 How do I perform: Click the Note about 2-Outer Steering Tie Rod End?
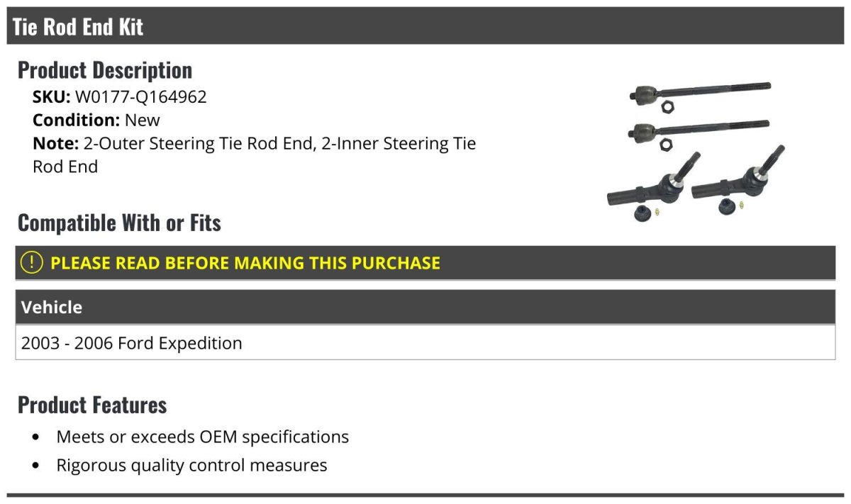[x=254, y=155]
